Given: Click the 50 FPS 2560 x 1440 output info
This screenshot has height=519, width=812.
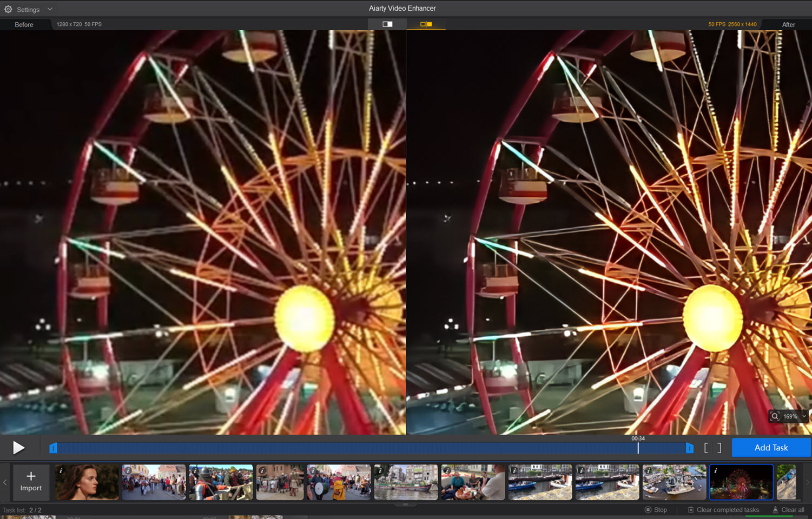Looking at the screenshot, I should (x=732, y=24).
